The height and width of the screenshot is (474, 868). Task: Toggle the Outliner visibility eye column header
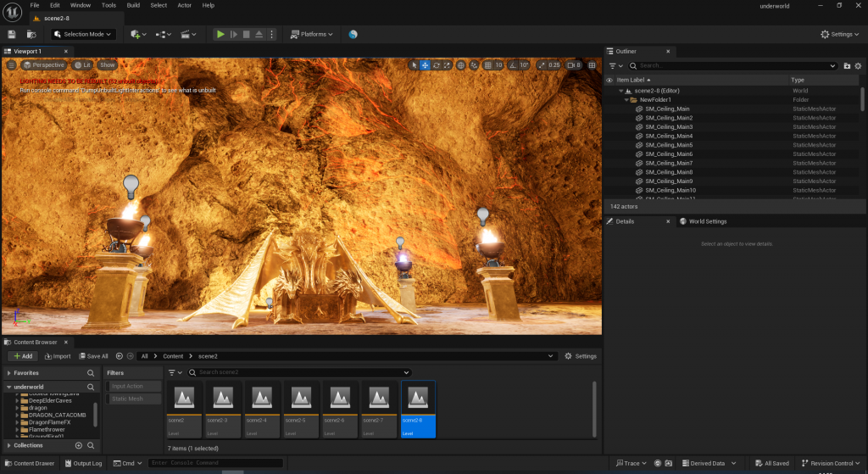pyautogui.click(x=609, y=80)
